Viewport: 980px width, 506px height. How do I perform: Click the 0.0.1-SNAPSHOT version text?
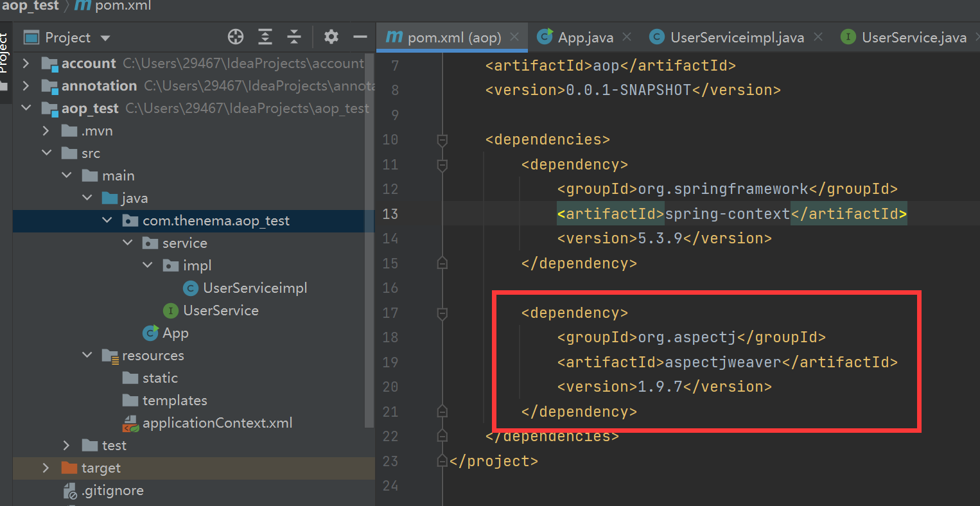click(x=628, y=90)
